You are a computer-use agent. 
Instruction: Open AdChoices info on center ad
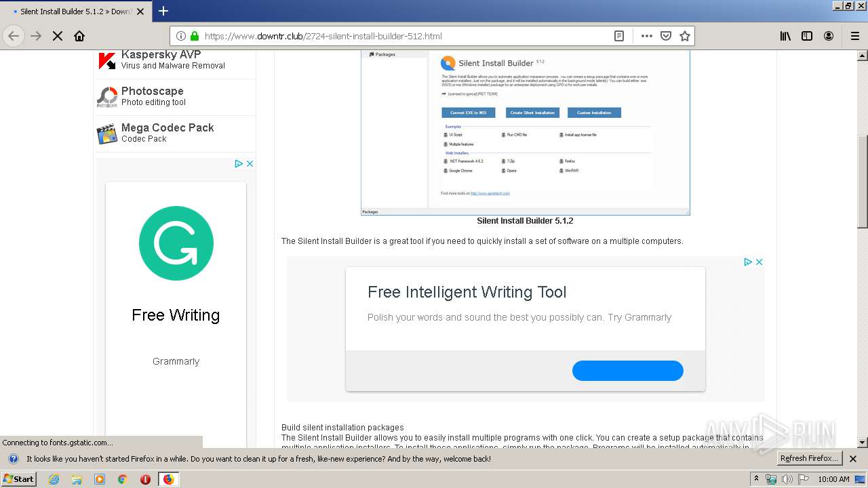click(x=748, y=262)
